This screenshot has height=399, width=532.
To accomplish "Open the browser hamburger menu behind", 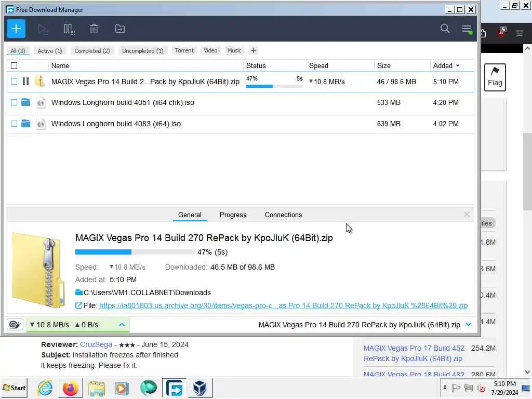I will [519, 33].
